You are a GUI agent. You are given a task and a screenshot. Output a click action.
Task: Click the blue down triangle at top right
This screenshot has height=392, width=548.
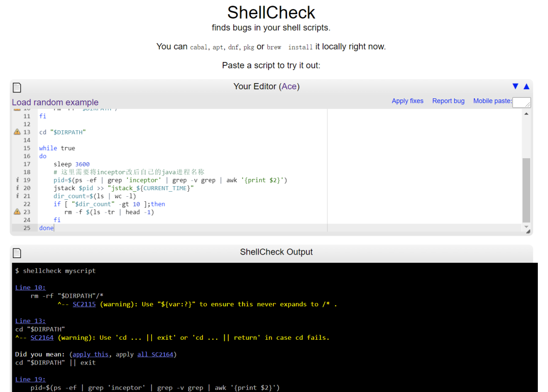point(516,86)
